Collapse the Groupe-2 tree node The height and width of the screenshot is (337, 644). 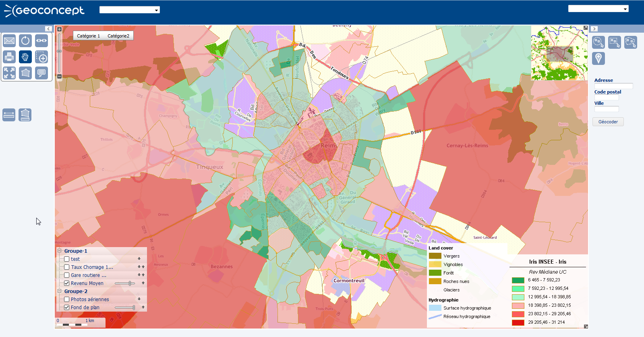[60, 291]
